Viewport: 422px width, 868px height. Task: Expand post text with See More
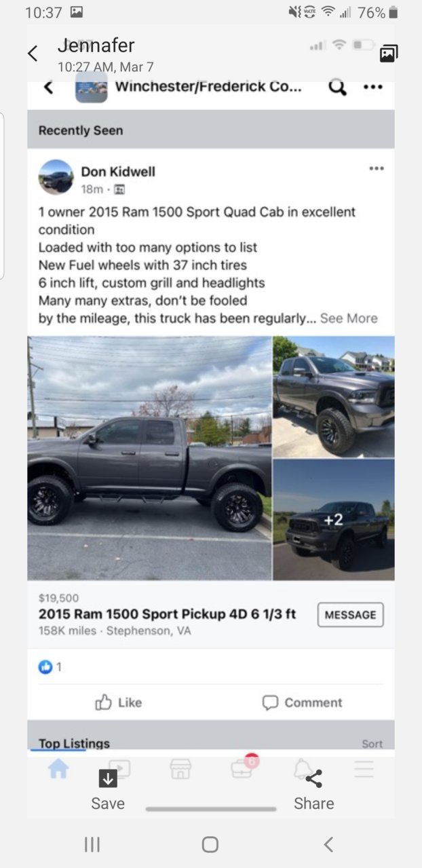pyautogui.click(x=349, y=318)
